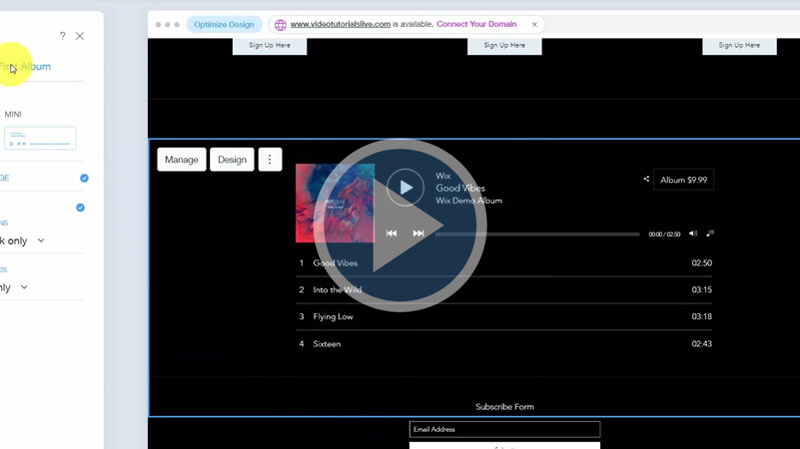Click the help question mark icon

coord(62,36)
